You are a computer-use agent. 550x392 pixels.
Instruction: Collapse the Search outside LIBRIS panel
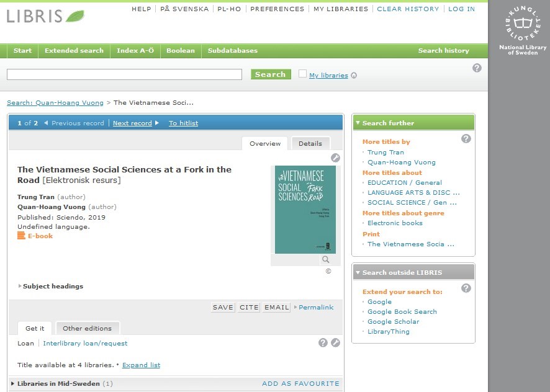point(358,272)
